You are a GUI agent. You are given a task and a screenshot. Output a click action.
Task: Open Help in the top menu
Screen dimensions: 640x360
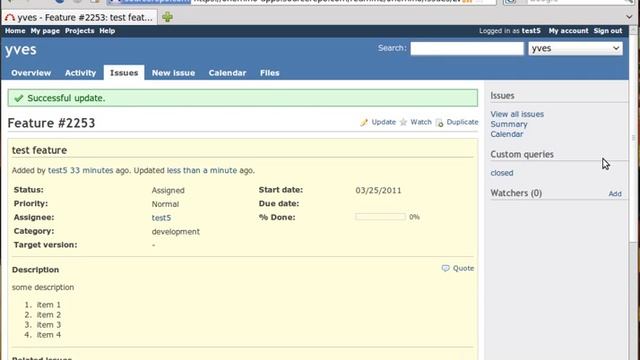[x=107, y=31]
